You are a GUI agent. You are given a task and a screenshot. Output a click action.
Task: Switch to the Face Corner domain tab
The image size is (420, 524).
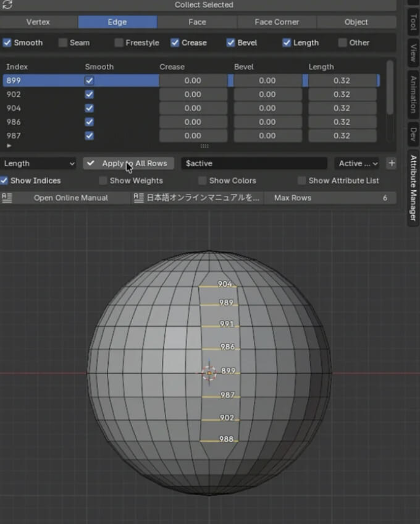tap(277, 22)
